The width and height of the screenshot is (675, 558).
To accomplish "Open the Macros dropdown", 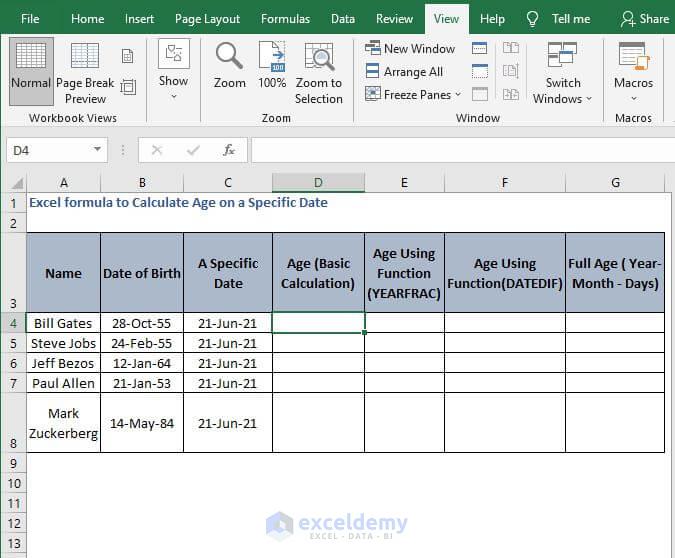I will 633,72.
